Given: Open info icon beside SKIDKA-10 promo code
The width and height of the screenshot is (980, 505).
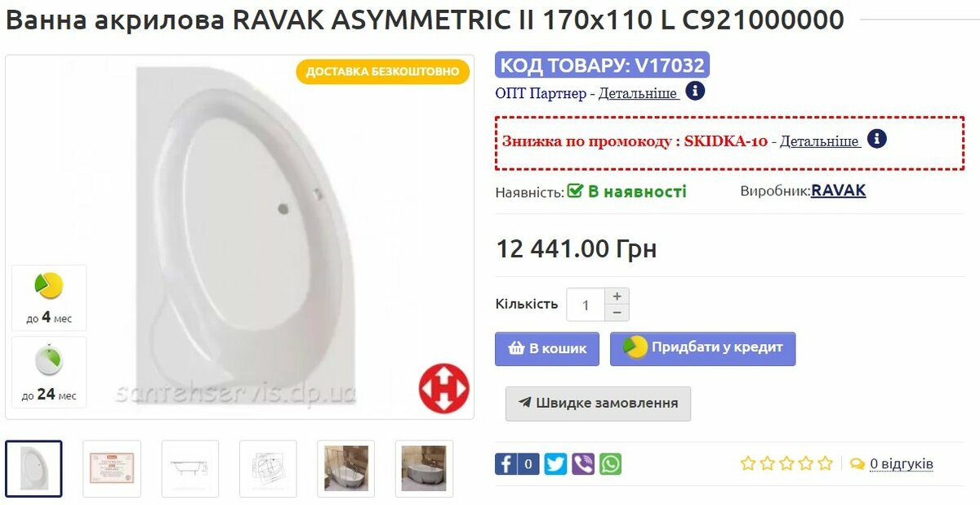Looking at the screenshot, I should pyautogui.click(x=877, y=138).
